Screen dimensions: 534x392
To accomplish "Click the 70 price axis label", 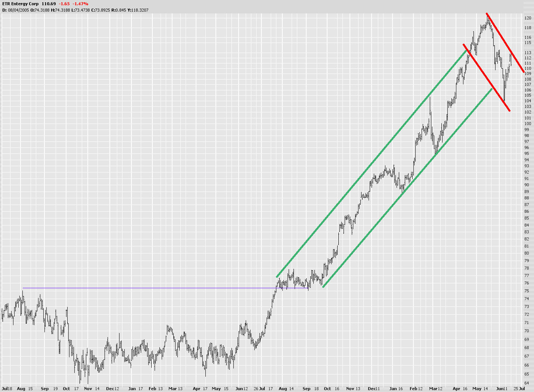I will coord(527,331).
